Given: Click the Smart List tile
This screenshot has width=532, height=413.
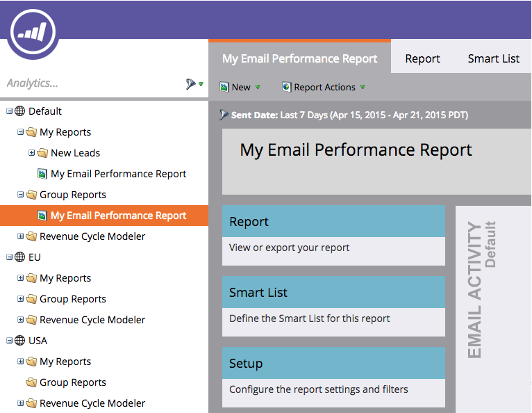Looking at the screenshot, I should 333,305.
